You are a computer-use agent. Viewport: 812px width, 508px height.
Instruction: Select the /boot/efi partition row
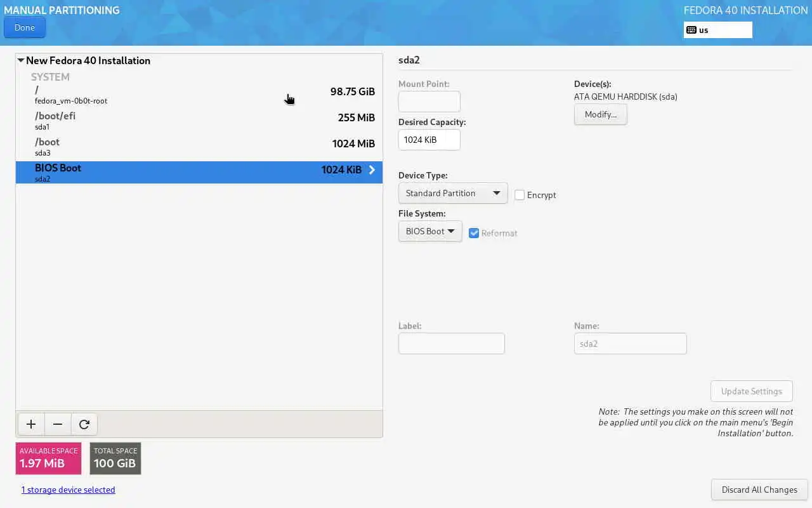[x=199, y=121]
